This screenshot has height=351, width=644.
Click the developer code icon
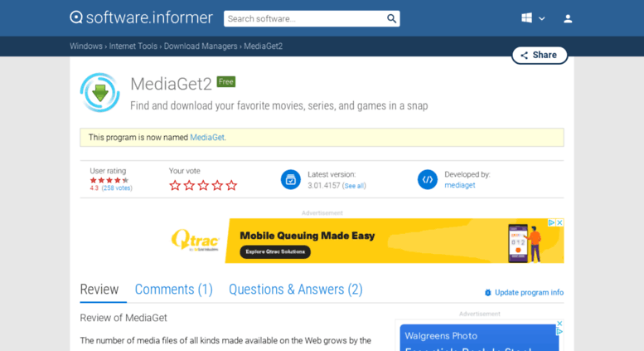[428, 179]
